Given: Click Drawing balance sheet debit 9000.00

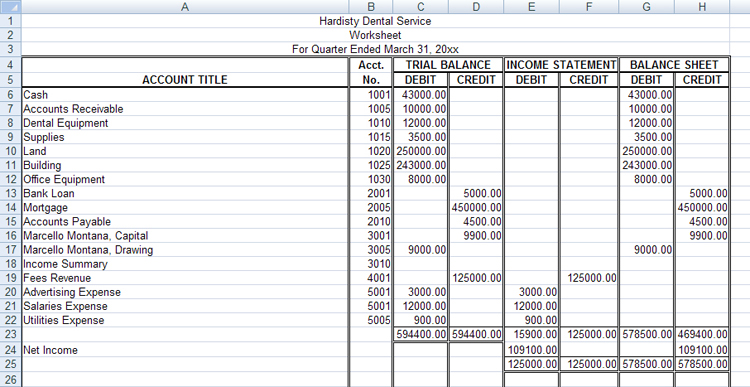Looking at the screenshot, I should tap(646, 250).
